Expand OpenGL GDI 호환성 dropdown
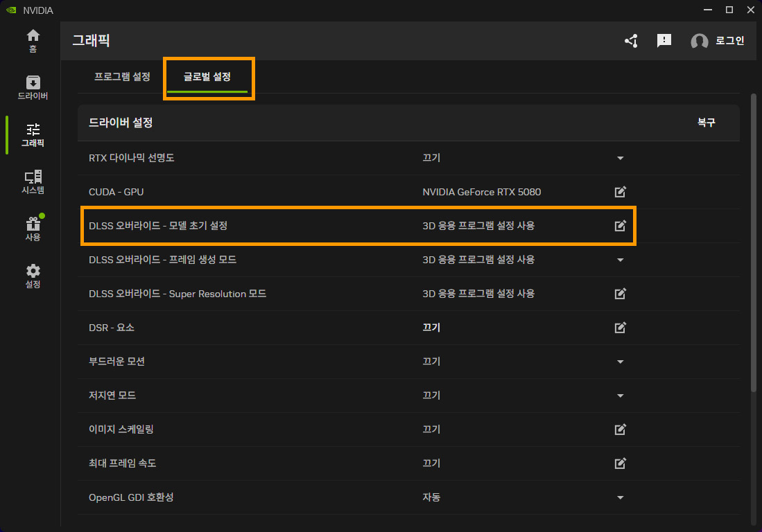Screen dimensions: 762x532 point(620,497)
